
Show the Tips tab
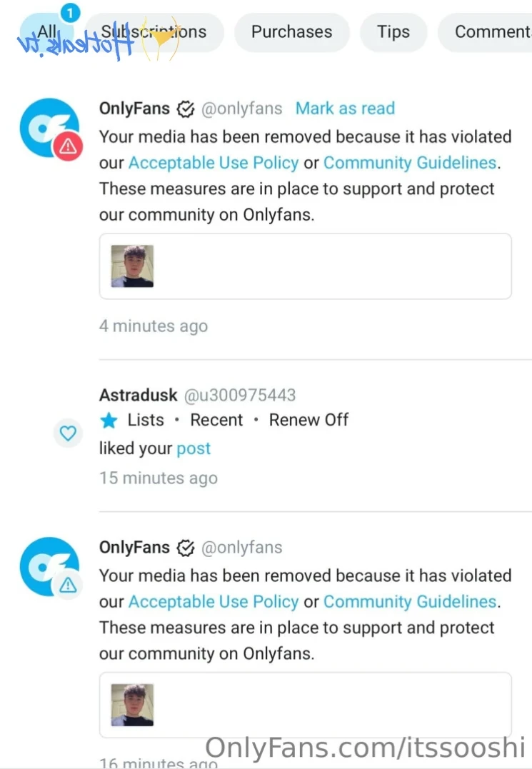coord(393,32)
